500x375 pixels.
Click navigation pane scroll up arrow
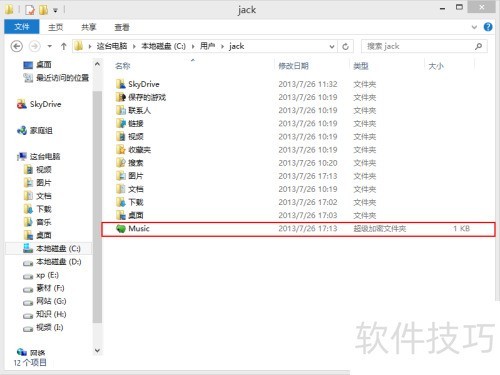coord(97,64)
